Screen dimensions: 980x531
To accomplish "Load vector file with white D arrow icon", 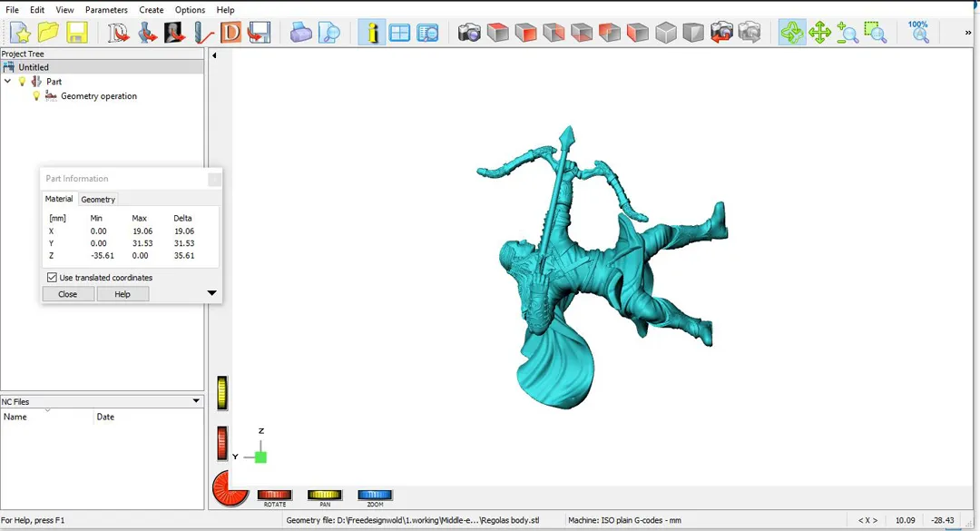I will point(117,33).
